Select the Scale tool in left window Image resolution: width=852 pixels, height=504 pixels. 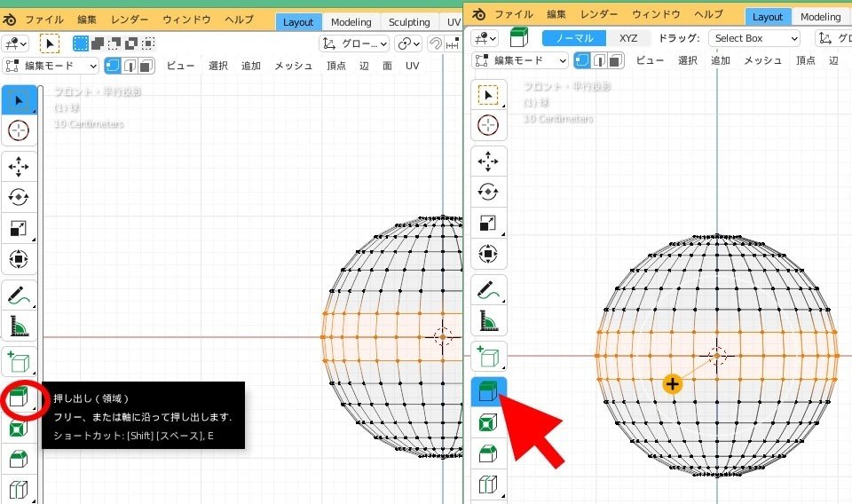click(19, 228)
